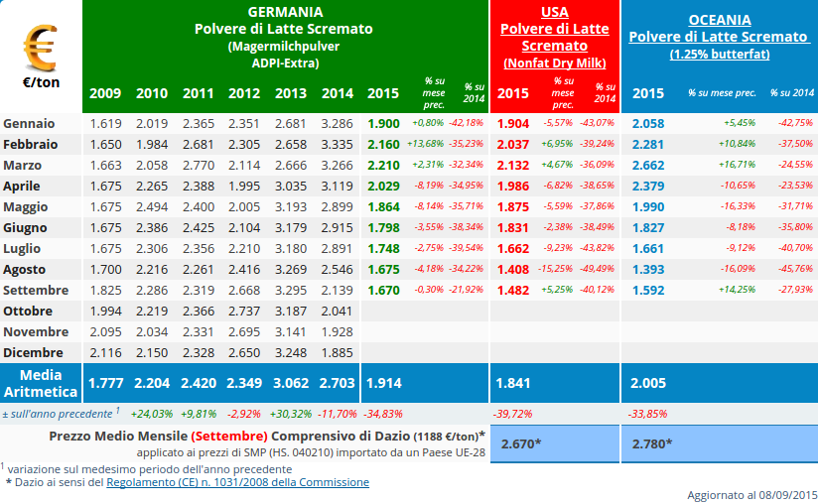
Task: Click the Media Aritmetica row header
Action: pyautogui.click(x=41, y=383)
